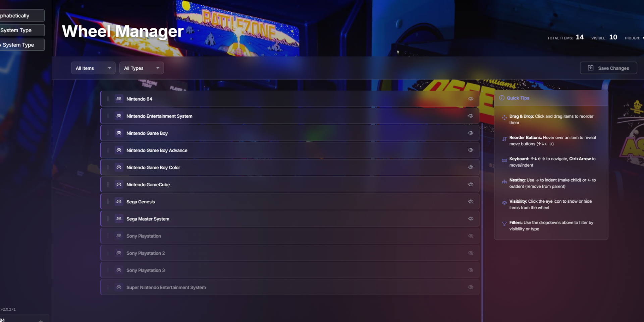Open the All Items filter dropdown
The height and width of the screenshot is (322, 644).
pos(93,68)
